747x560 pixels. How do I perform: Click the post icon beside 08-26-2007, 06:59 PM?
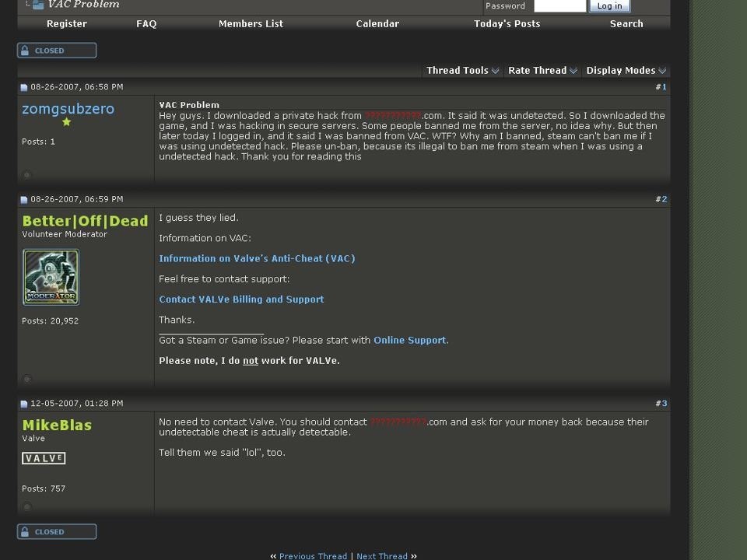click(x=24, y=200)
